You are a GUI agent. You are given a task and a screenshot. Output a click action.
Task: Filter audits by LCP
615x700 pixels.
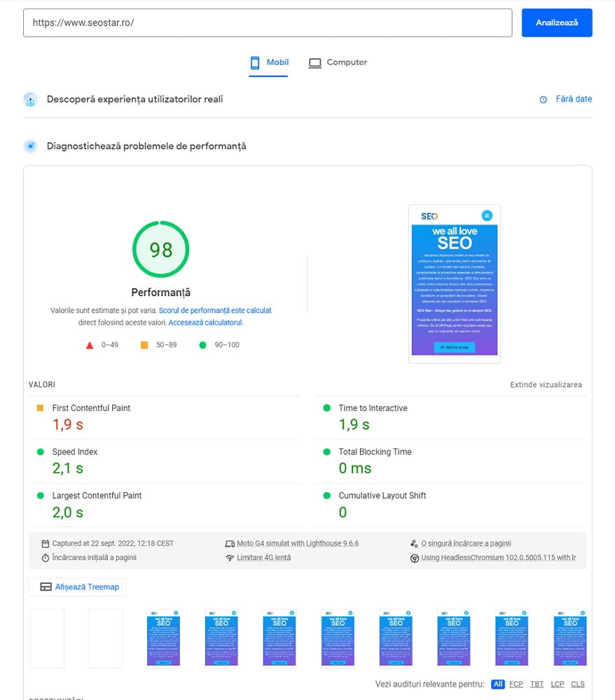[558, 684]
